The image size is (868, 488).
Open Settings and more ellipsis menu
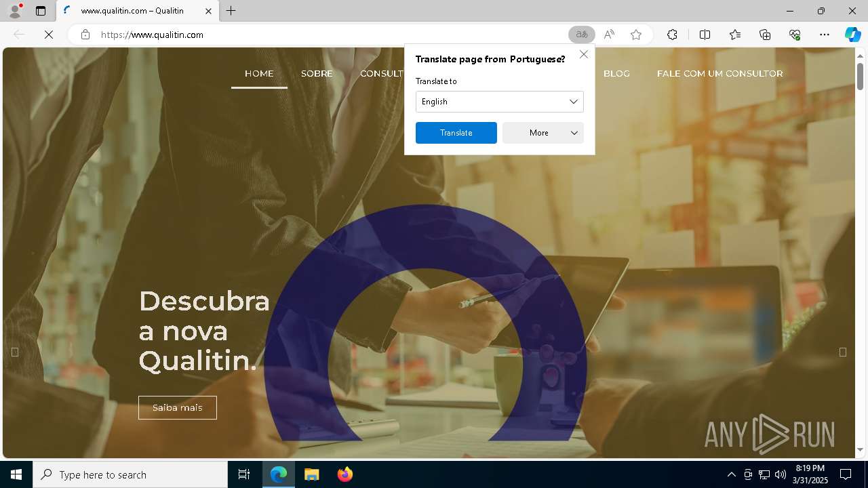click(825, 35)
